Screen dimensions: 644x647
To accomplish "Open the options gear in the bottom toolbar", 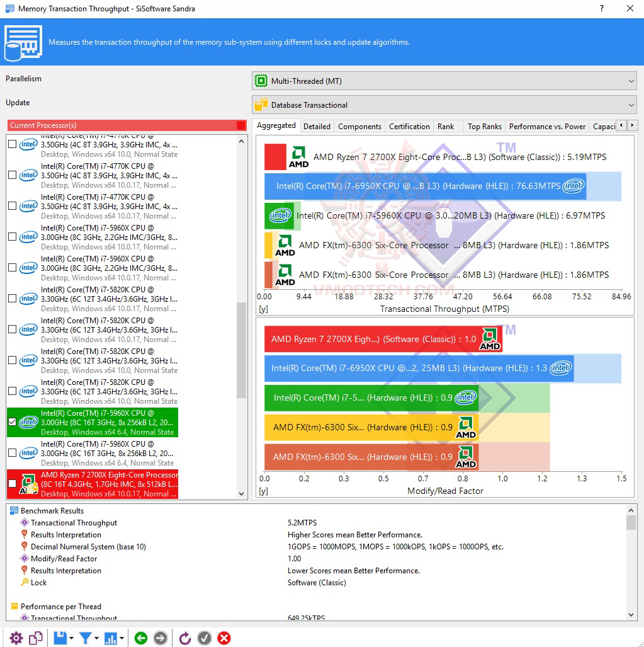I will pos(16,638).
